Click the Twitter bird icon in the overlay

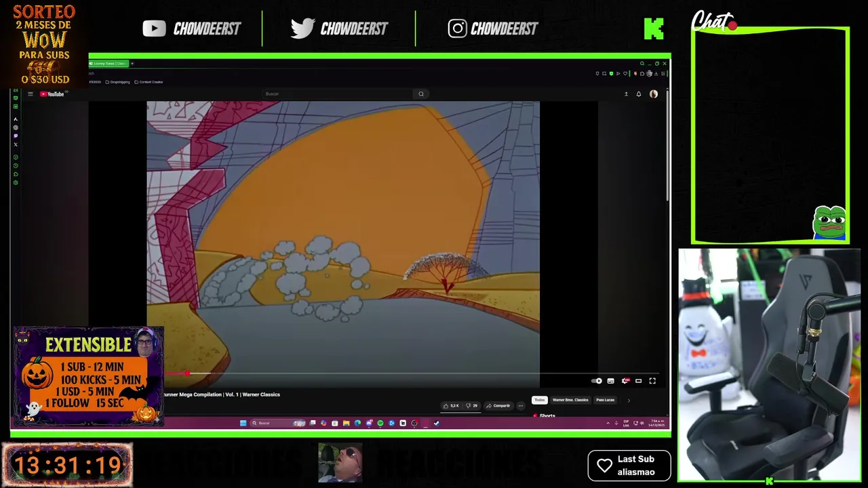click(x=302, y=28)
